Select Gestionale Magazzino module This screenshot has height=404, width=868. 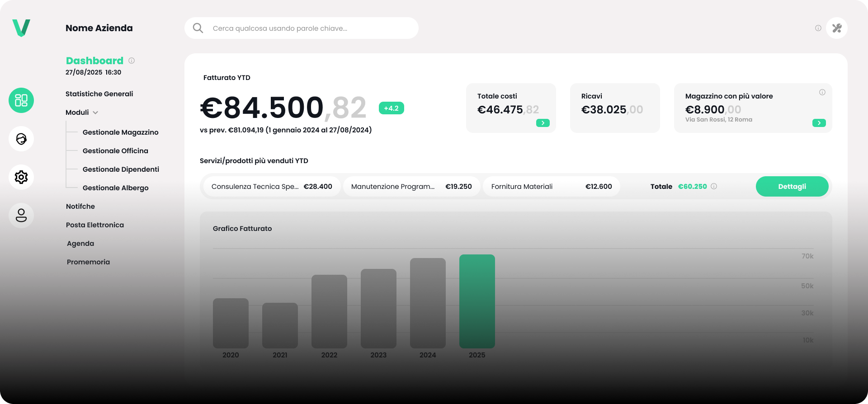[120, 132]
